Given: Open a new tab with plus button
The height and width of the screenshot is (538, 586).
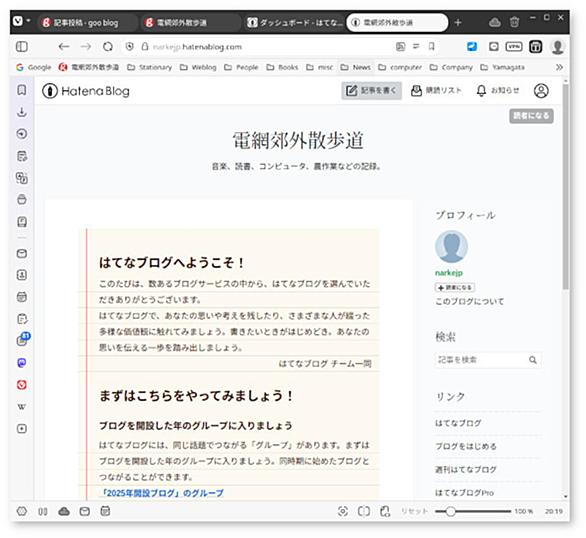Looking at the screenshot, I should (458, 23).
